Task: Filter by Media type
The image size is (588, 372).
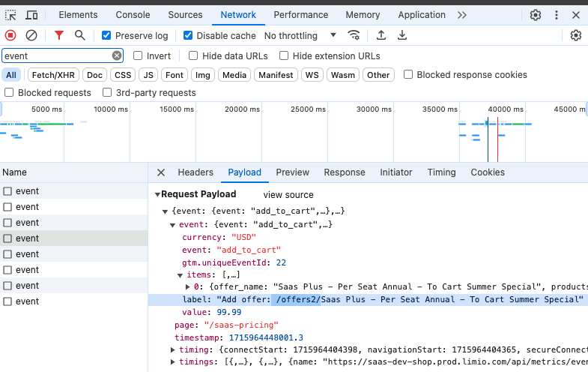Action: (x=234, y=75)
